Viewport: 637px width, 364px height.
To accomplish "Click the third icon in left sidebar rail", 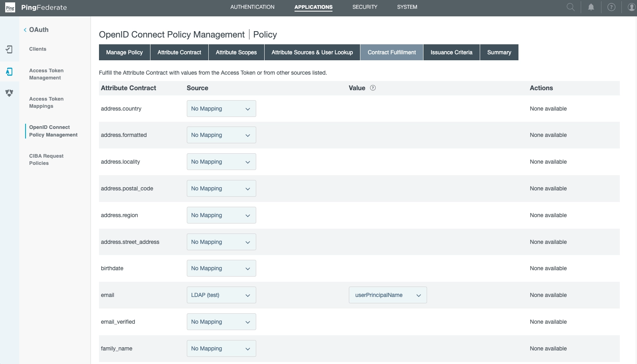I will tap(9, 93).
